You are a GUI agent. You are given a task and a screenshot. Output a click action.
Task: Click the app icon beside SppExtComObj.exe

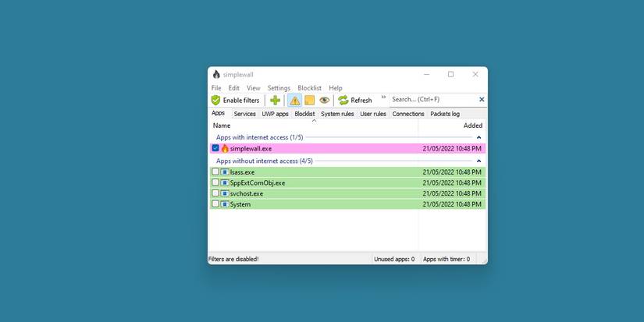click(x=225, y=183)
